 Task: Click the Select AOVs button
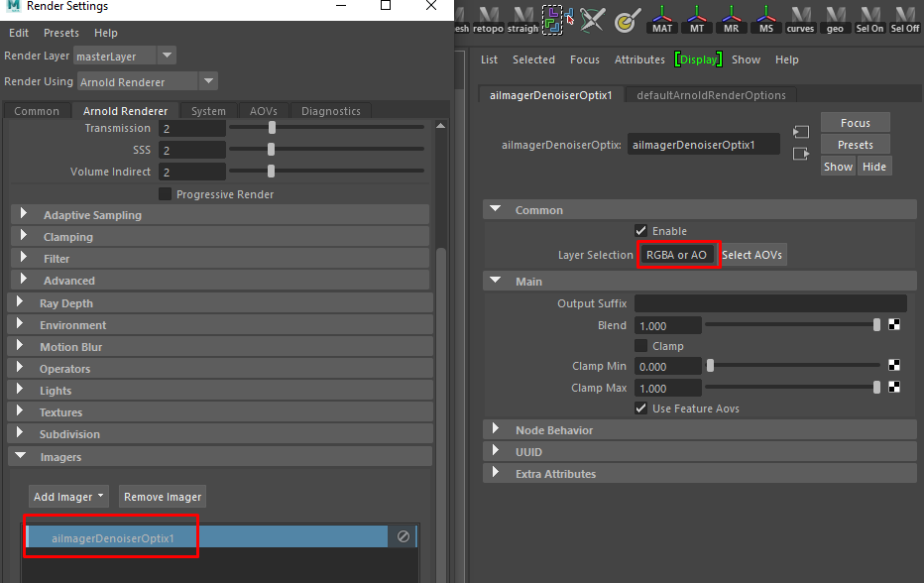click(x=751, y=254)
